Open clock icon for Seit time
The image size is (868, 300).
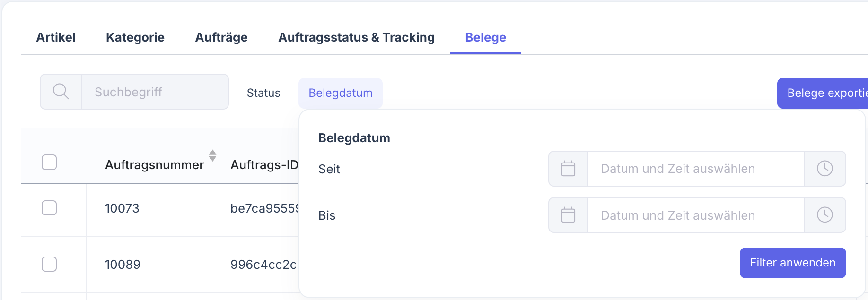pyautogui.click(x=824, y=169)
